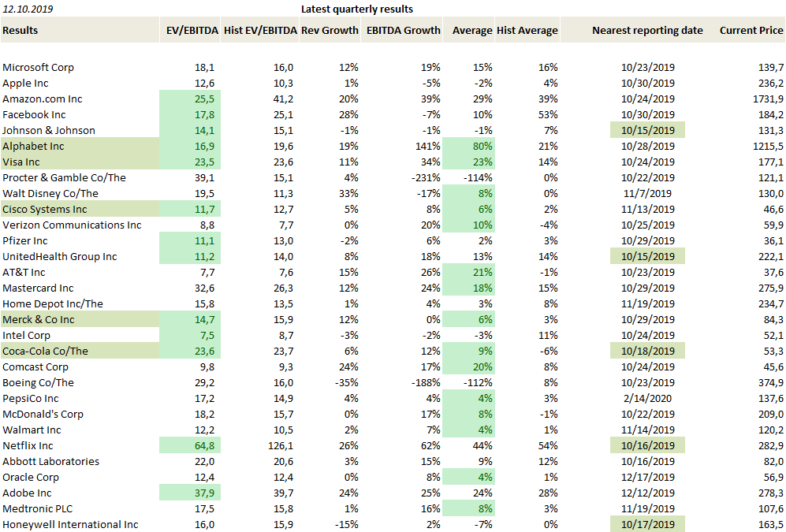Select the 'Adobe Inc' cell
786x532 pixels.
coord(27,493)
